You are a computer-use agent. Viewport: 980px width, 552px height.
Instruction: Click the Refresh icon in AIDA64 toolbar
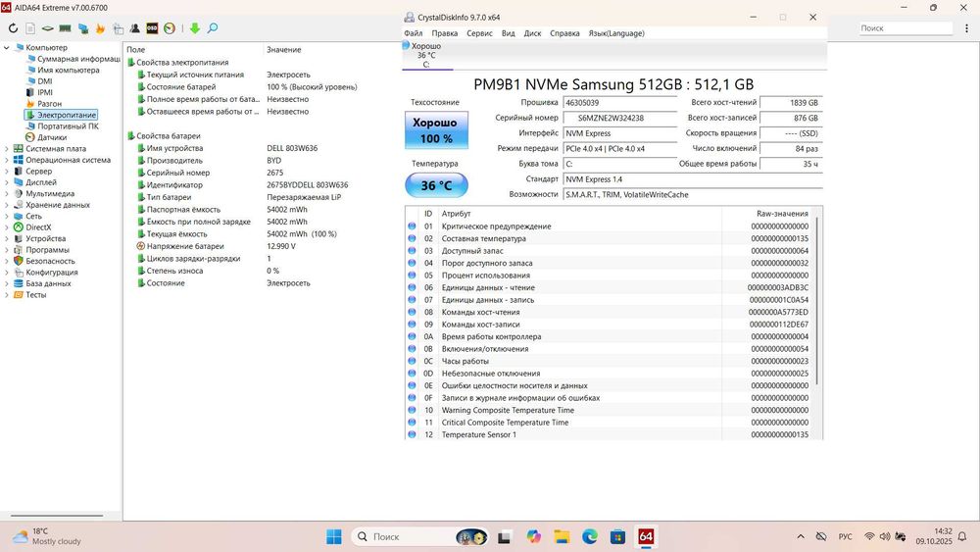pyautogui.click(x=13, y=28)
